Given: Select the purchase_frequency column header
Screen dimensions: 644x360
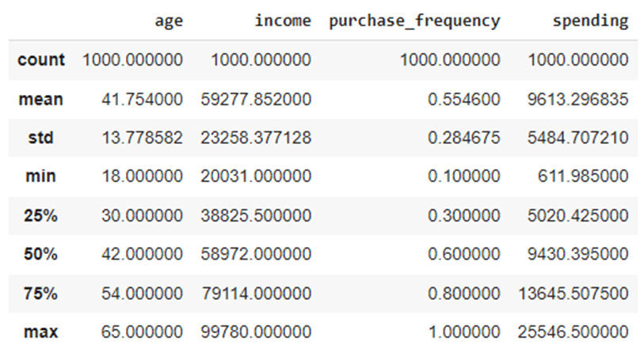Looking at the screenshot, I should (414, 21).
